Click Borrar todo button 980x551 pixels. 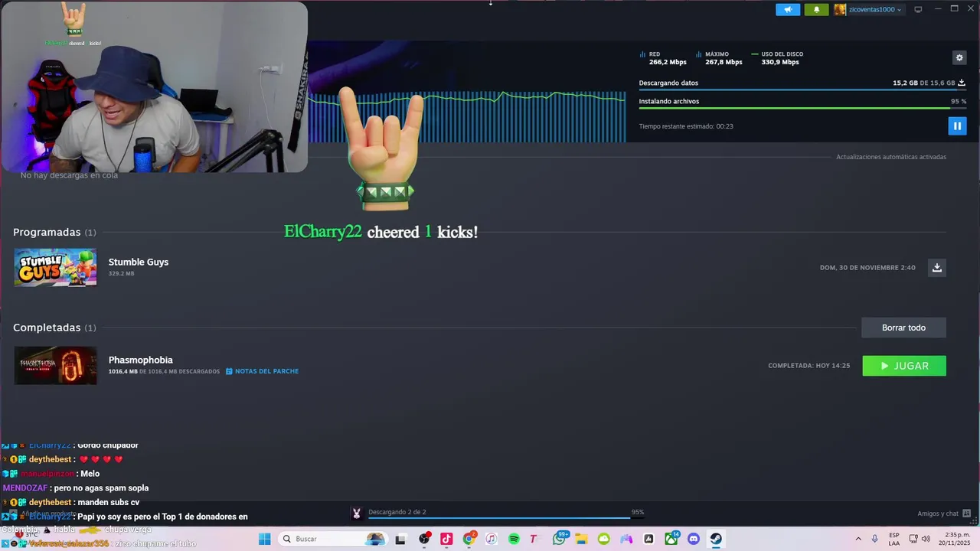coord(903,328)
